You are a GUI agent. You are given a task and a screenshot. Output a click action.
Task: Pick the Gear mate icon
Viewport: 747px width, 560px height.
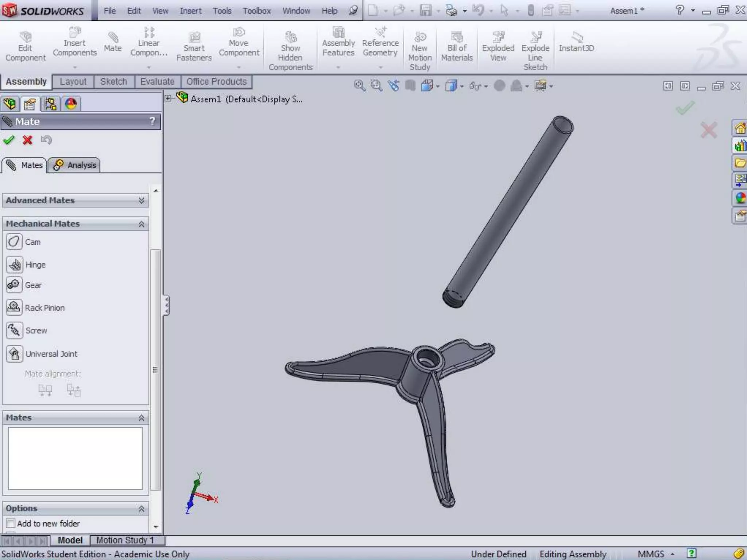(14, 285)
